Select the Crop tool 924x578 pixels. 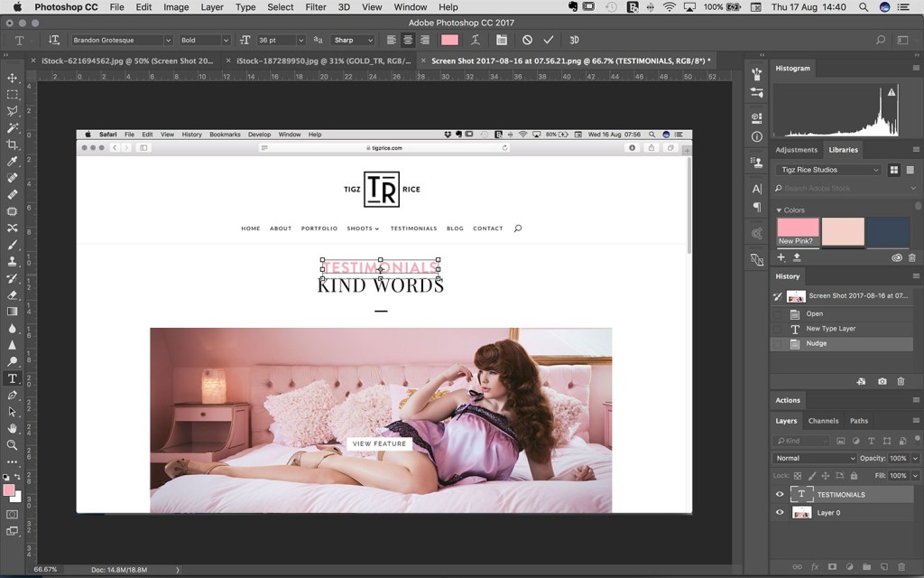point(13,144)
